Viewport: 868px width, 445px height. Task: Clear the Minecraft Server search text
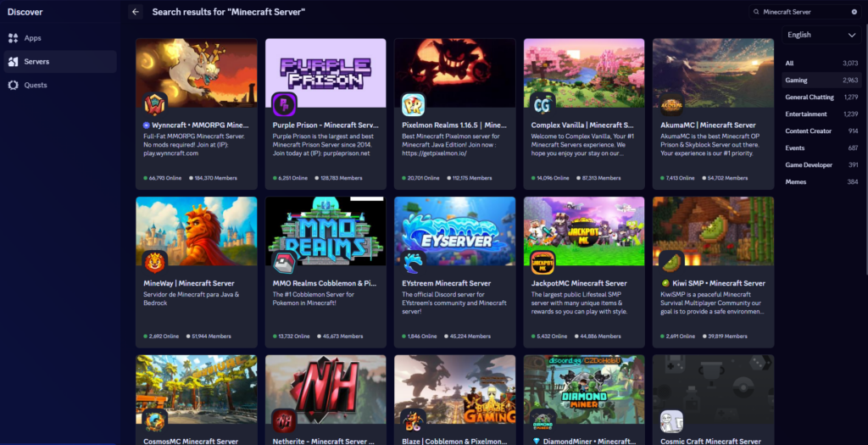coord(854,12)
